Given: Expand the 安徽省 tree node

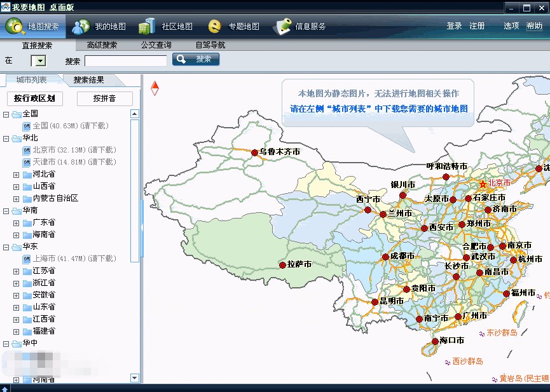Looking at the screenshot, I should click(x=16, y=295).
